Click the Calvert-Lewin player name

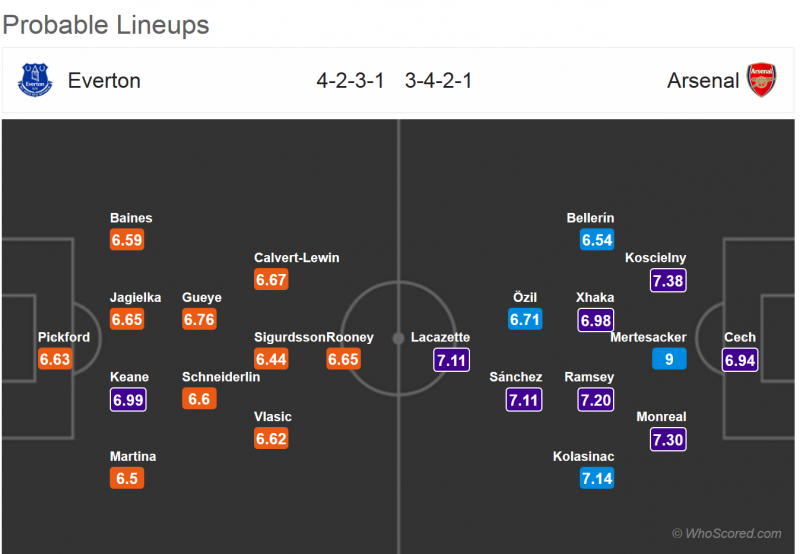click(296, 258)
